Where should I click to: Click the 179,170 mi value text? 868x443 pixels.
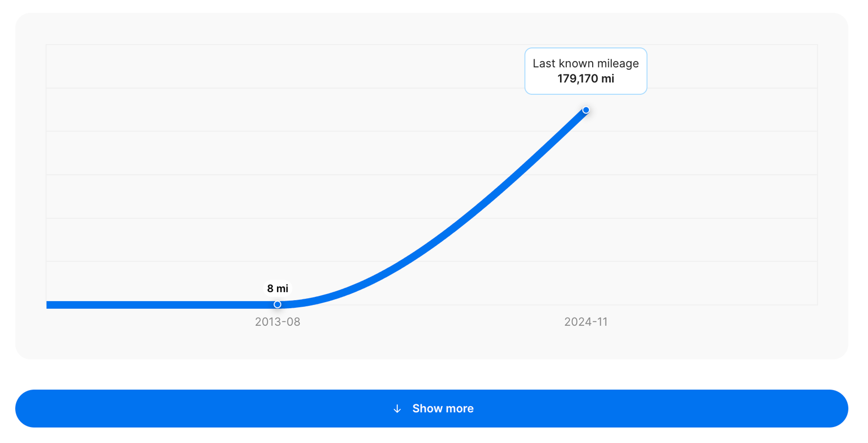click(x=586, y=79)
